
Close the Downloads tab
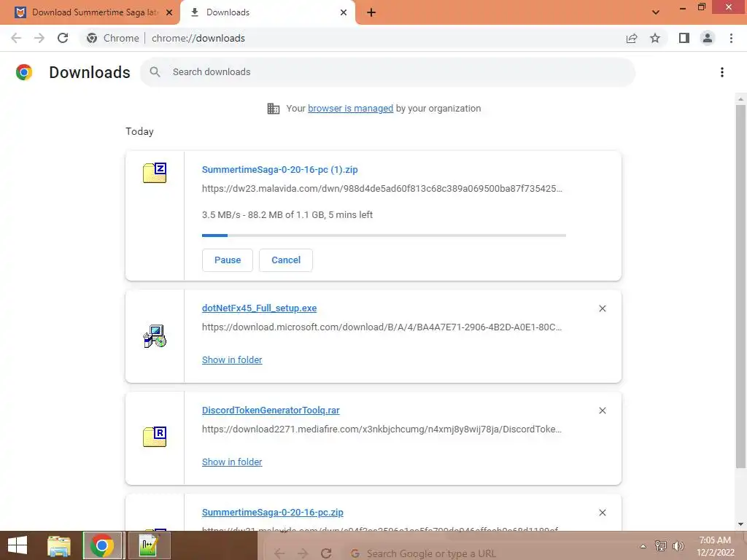coord(344,12)
